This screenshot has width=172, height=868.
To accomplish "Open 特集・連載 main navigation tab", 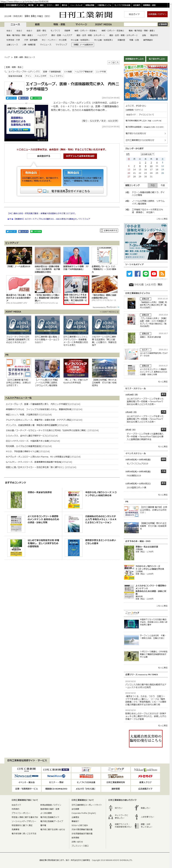I will tap(59, 24).
